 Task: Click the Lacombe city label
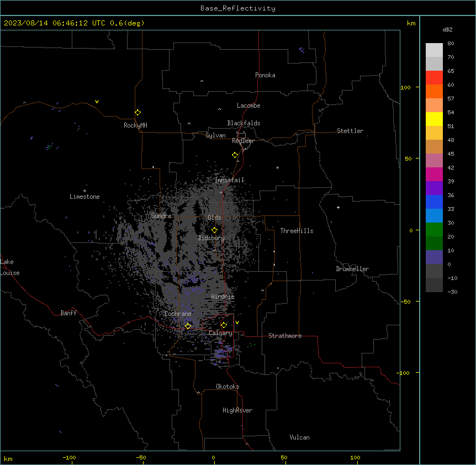248,105
